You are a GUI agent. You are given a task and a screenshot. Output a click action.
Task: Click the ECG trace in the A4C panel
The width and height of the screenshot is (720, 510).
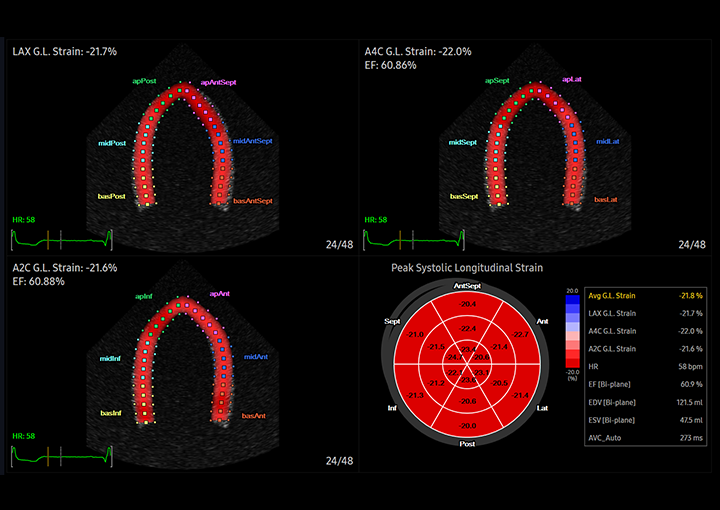point(412,239)
